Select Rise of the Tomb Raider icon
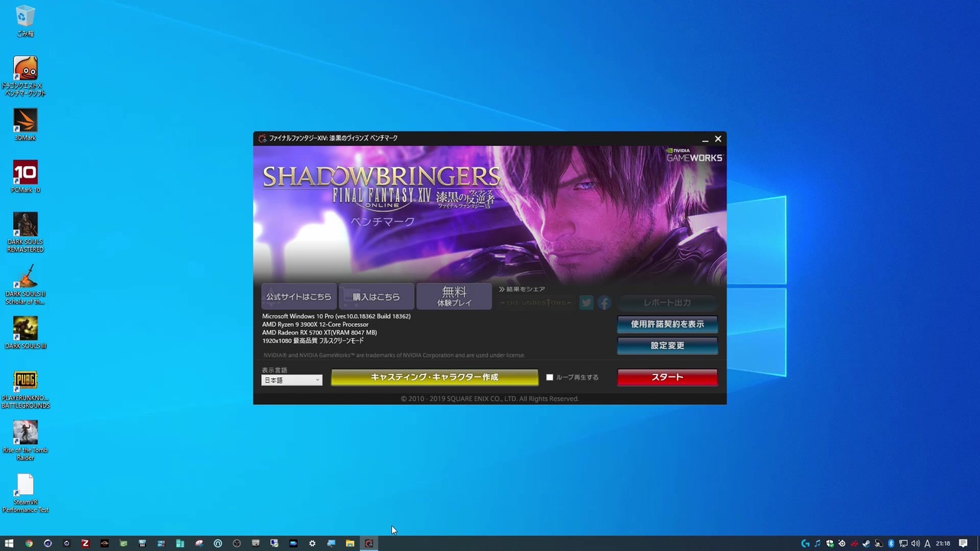The height and width of the screenshot is (551, 980). (x=25, y=441)
